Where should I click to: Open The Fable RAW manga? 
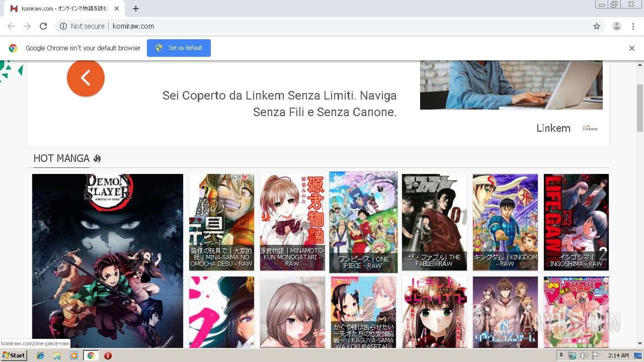click(x=434, y=222)
